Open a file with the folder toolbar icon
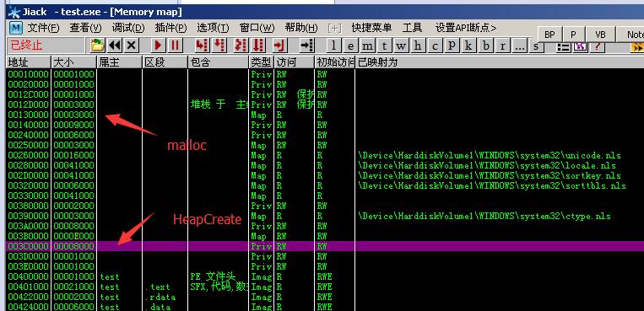This screenshot has width=644, height=311. pos(97,46)
